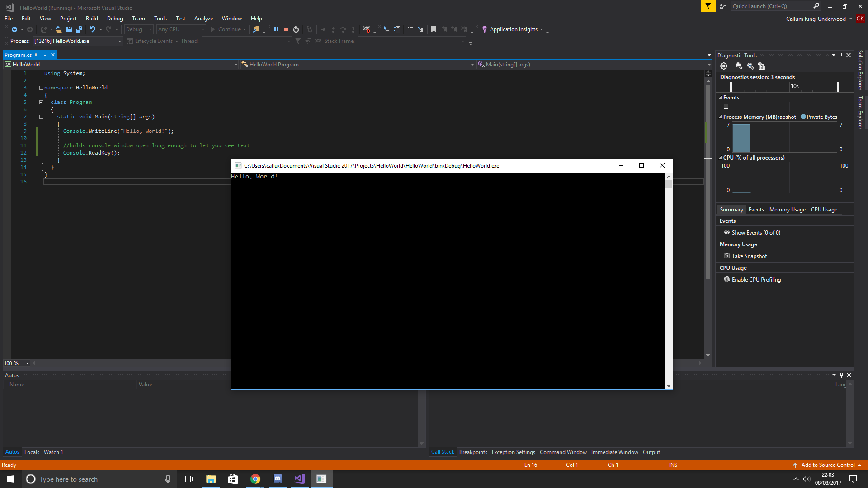Screen dimensions: 868x488
Task: Open CPU Usage tab in Diagnostic Tools
Action: (824, 210)
